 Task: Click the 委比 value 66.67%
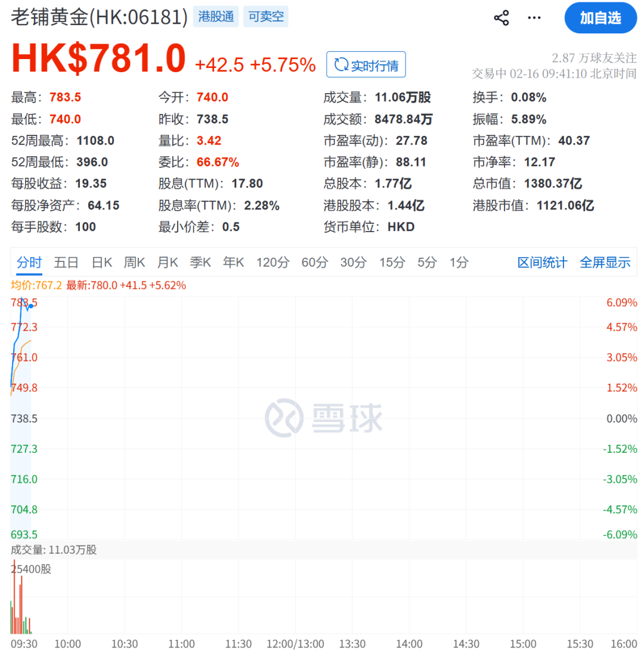[x=218, y=162]
